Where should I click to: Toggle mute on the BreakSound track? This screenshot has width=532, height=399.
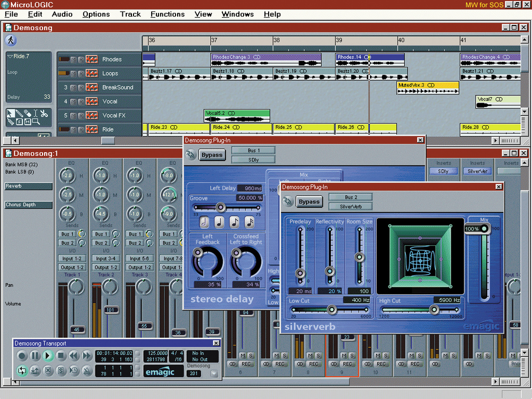(73, 87)
